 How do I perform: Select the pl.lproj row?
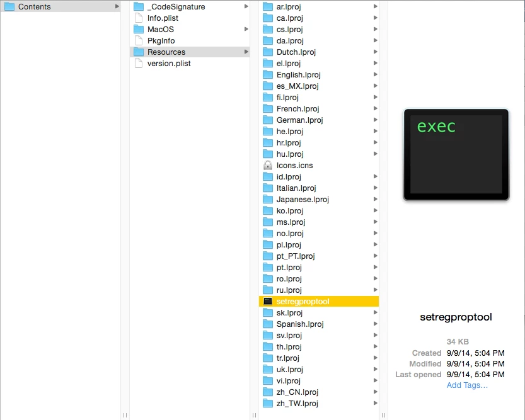tap(319, 245)
